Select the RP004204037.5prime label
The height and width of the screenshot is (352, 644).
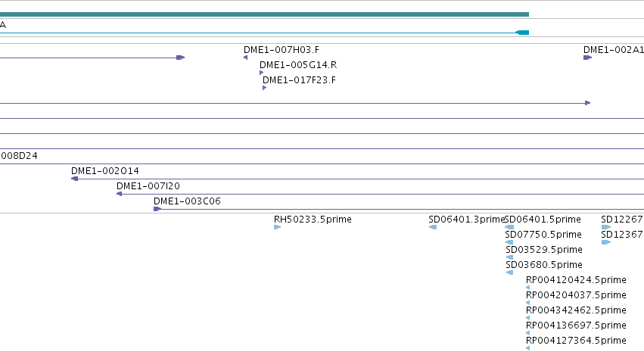[x=576, y=295]
